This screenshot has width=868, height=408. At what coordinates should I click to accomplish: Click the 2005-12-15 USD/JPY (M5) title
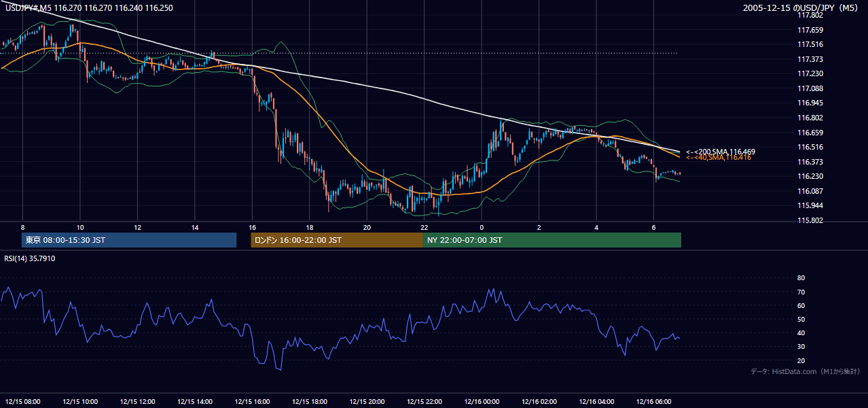(801, 8)
